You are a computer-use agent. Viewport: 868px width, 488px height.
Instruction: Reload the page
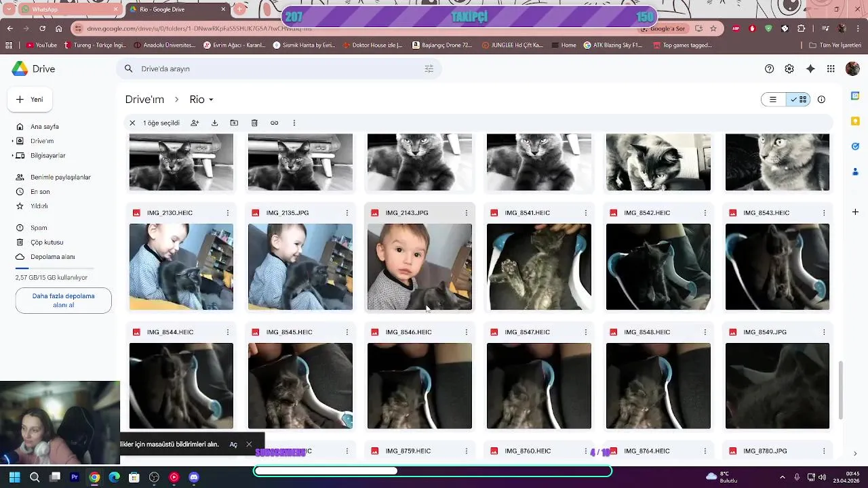(x=42, y=28)
